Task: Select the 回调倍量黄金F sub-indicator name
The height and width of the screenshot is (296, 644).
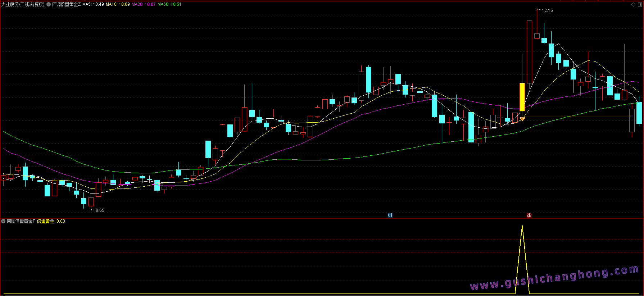Action: (x=21, y=221)
